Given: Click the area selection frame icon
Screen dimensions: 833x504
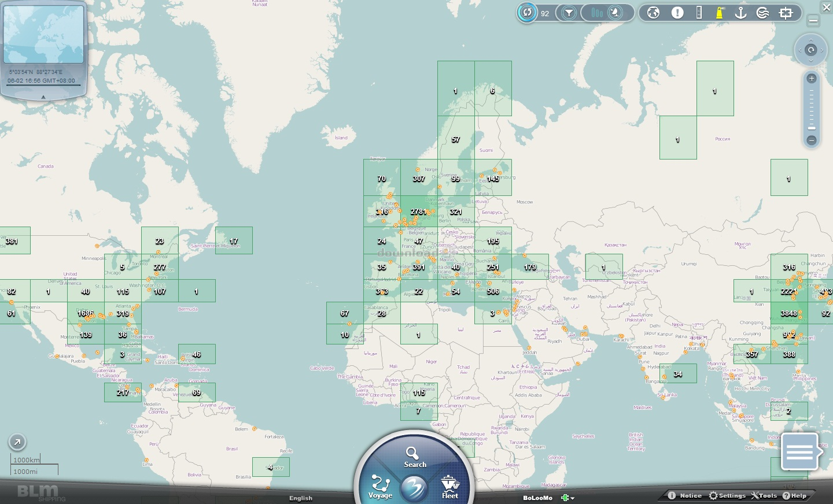Looking at the screenshot, I should click(786, 13).
